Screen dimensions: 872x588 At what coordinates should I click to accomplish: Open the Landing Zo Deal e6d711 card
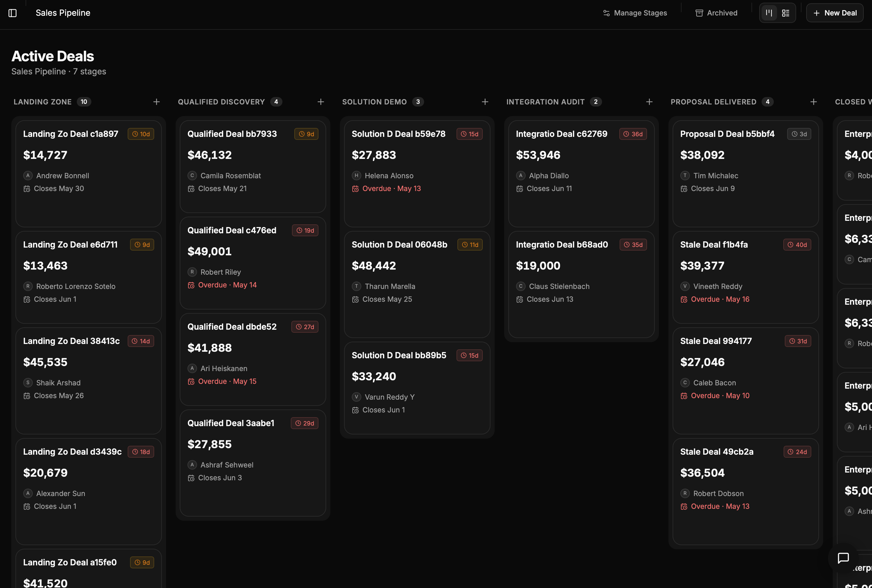pos(88,277)
